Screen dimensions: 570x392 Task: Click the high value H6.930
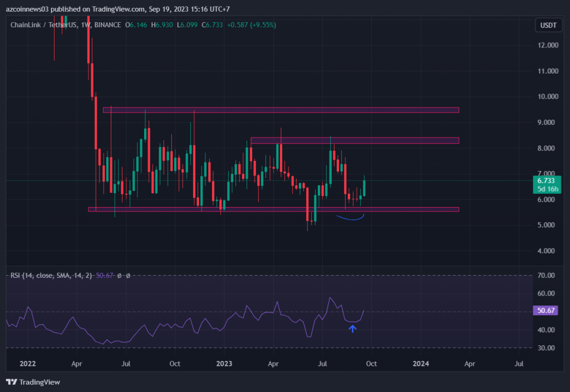click(x=162, y=24)
